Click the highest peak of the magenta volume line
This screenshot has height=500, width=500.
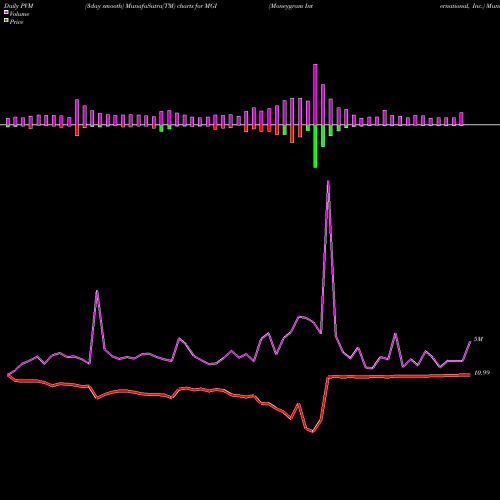pos(328,181)
